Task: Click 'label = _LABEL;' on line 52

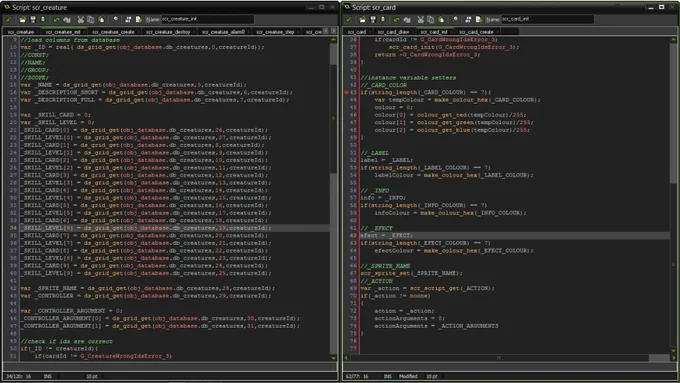Action: (x=387, y=160)
